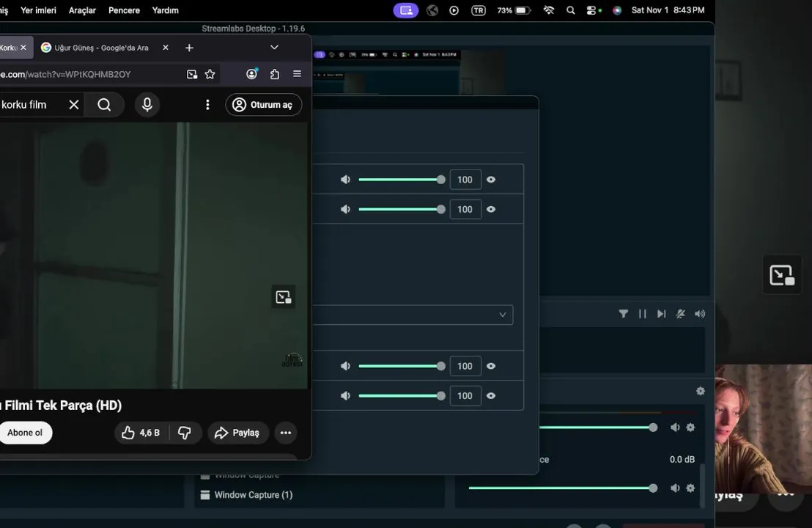The height and width of the screenshot is (528, 812).
Task: Close the Uğur Güneş Google tab
Action: click(165, 48)
